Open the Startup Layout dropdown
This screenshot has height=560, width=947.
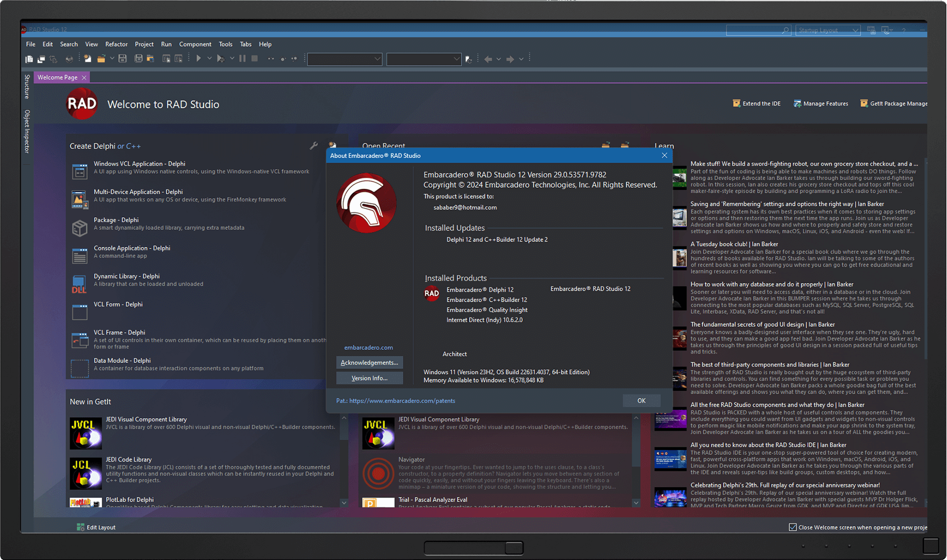tap(828, 30)
